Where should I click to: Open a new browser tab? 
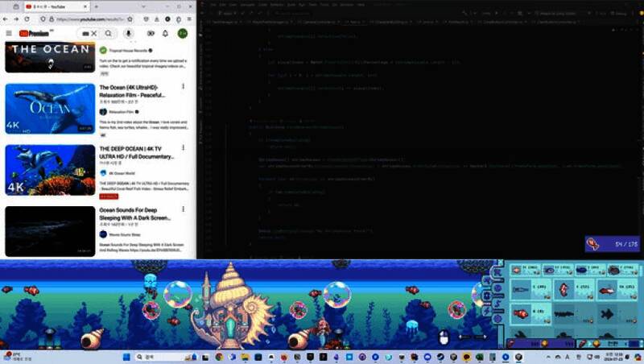(x=96, y=6)
